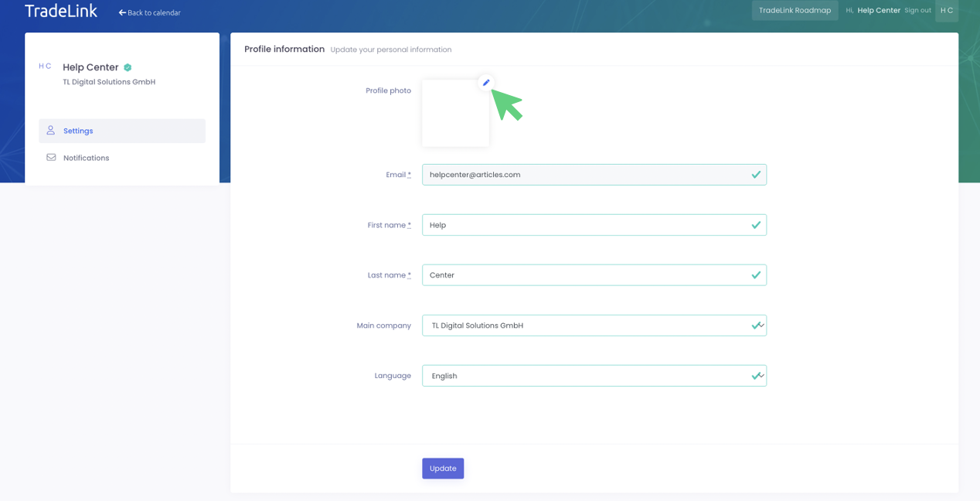The image size is (980, 501).
Task: Click the Sign out link
Action: pos(917,11)
